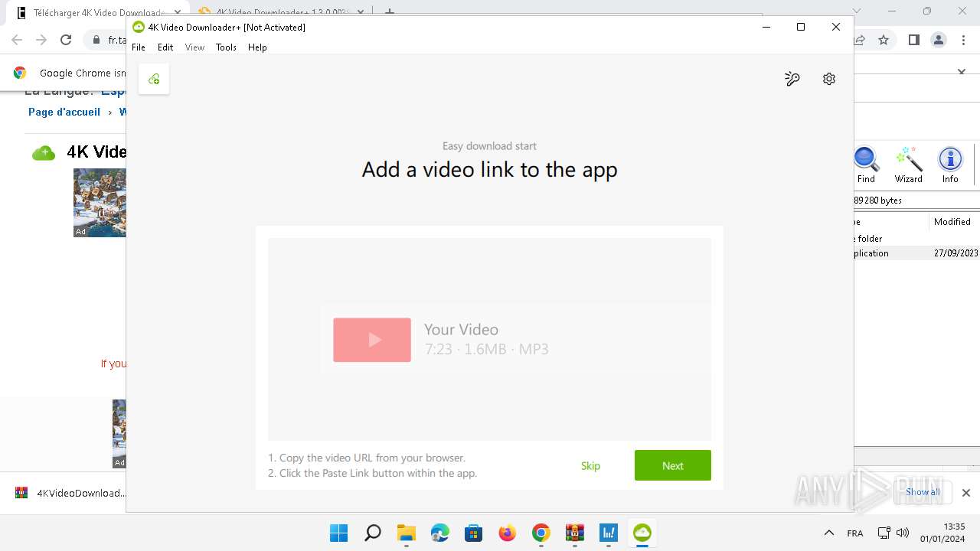Launch Microsoft Edge from the taskbar
980x551 pixels.
pyautogui.click(x=440, y=533)
